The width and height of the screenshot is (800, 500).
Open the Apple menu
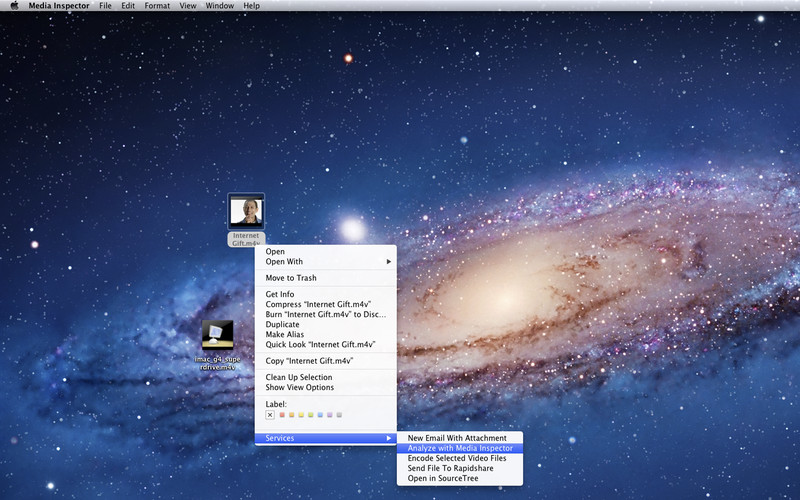pyautogui.click(x=14, y=6)
